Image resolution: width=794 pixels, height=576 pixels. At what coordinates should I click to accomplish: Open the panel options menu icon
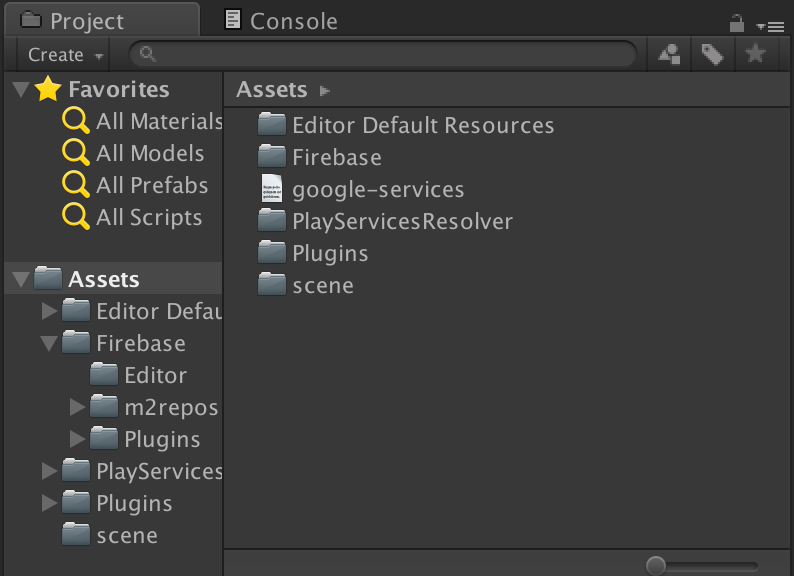[770, 26]
